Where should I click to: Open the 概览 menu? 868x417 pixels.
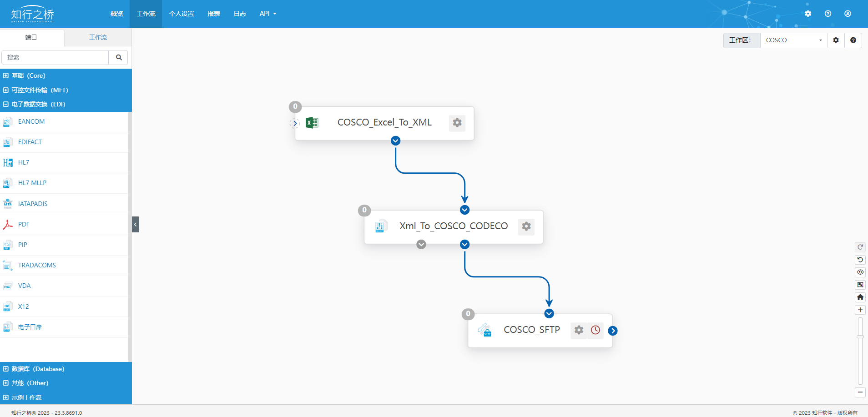tap(117, 14)
